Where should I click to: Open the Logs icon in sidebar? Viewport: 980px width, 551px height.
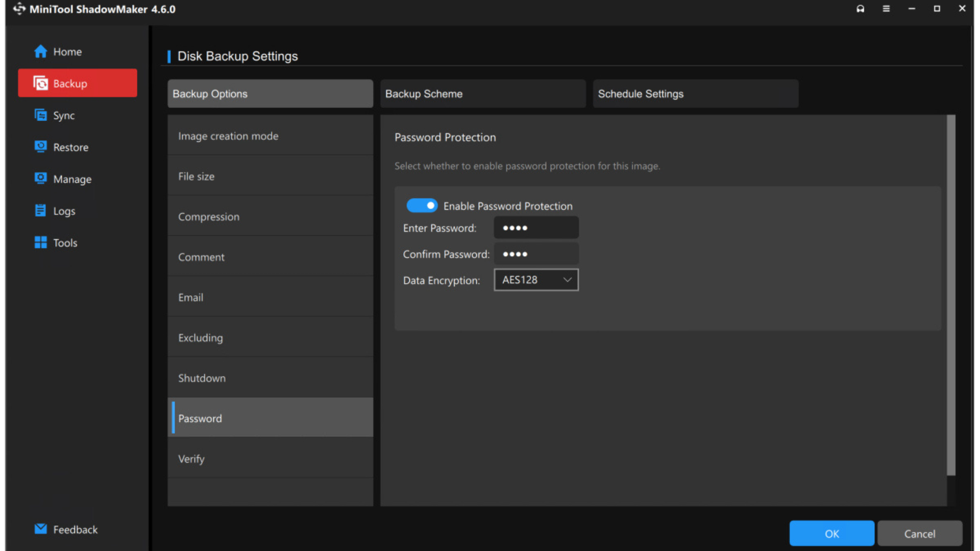pyautogui.click(x=40, y=211)
